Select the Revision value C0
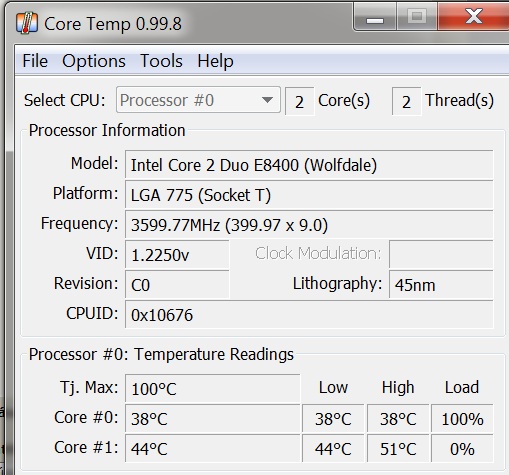 click(x=177, y=284)
